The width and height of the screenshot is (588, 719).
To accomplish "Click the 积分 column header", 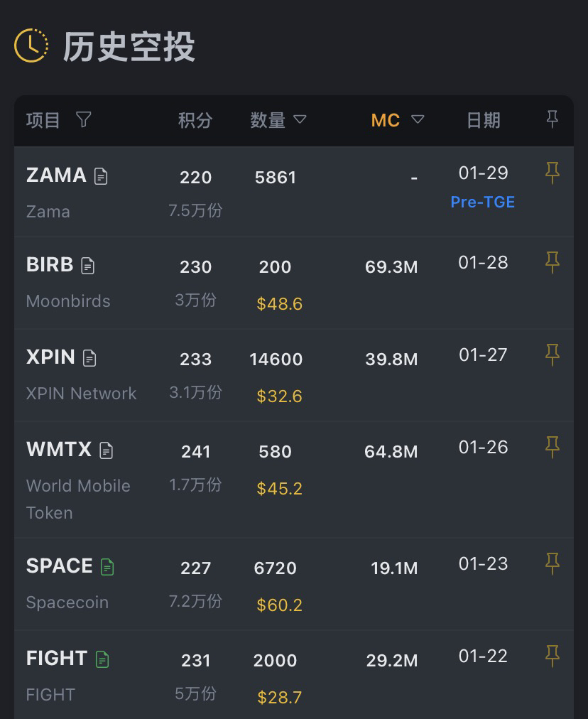I will click(x=195, y=120).
